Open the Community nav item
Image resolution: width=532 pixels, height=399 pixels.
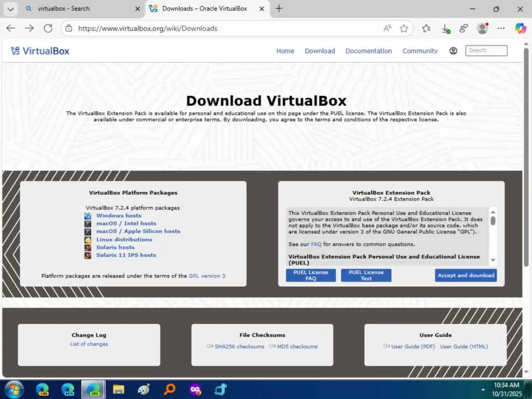(420, 51)
